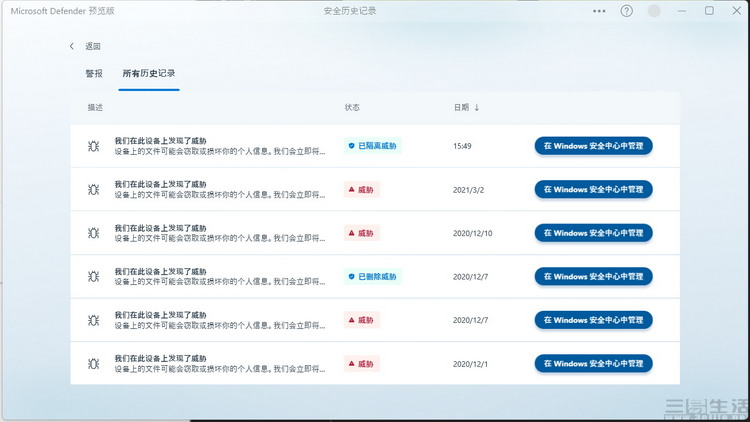Screen dimensions: 750x422
Task: Manage the 2020/12/10 threat in Windows 安全中心
Action: coord(593,233)
